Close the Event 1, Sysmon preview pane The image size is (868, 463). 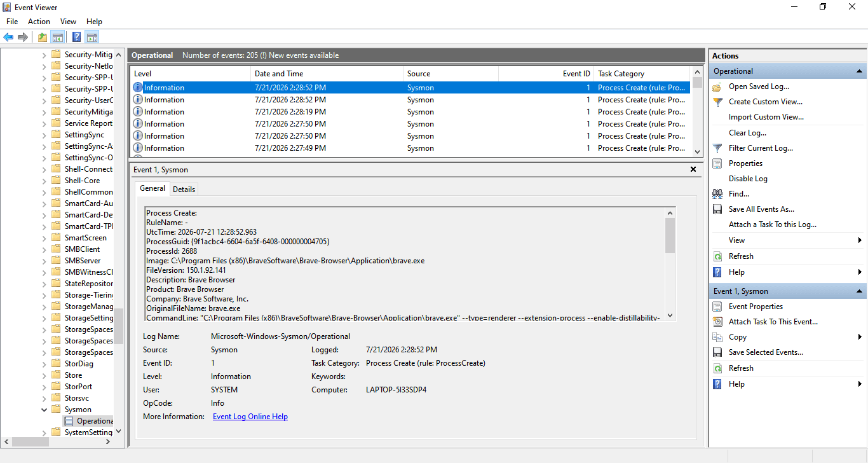click(693, 170)
